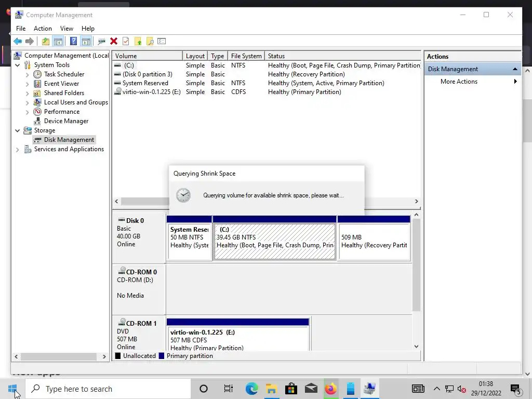Image resolution: width=532 pixels, height=399 pixels.
Task: Click the Up one level folder icon
Action: pos(46,42)
